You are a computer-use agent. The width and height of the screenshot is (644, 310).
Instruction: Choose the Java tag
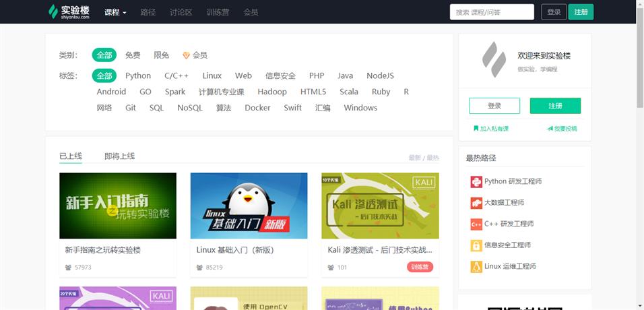[346, 75]
